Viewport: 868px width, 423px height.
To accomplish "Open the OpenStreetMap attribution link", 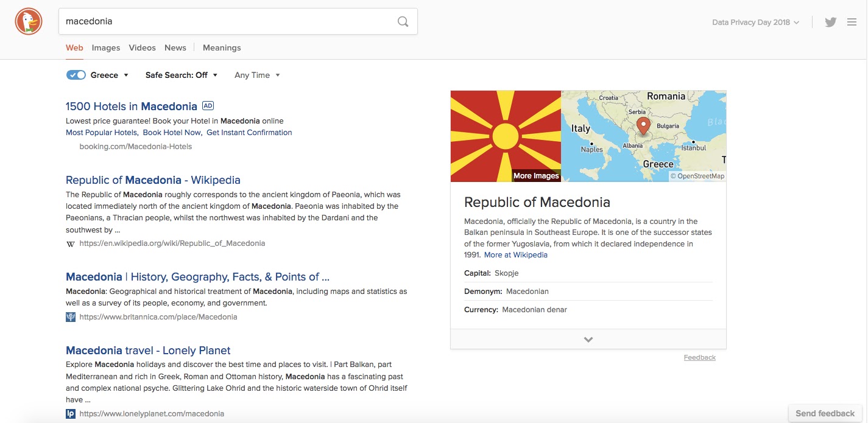I will pyautogui.click(x=697, y=176).
